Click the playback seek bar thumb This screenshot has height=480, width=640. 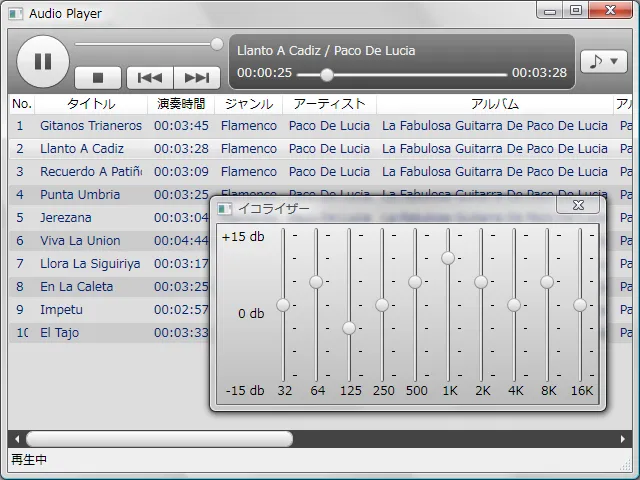(x=327, y=74)
